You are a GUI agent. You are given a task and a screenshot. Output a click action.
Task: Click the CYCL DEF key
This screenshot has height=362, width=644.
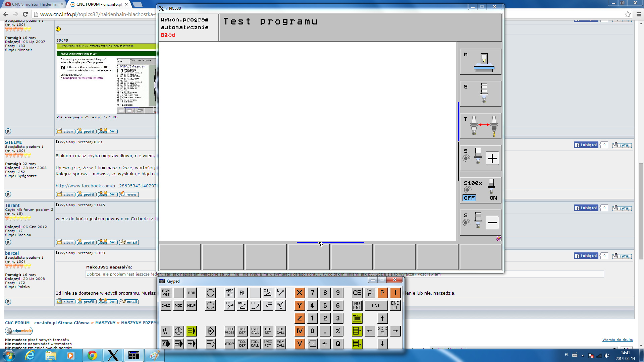[x=242, y=331]
